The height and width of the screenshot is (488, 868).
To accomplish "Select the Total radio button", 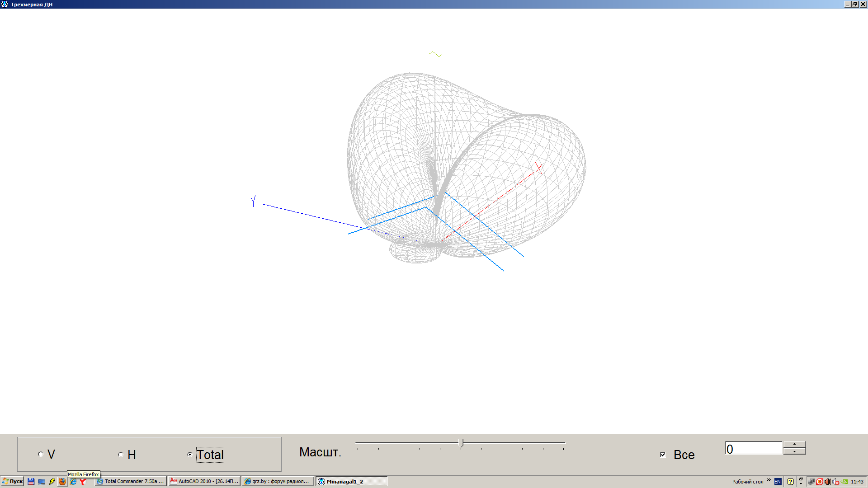I will tap(190, 455).
